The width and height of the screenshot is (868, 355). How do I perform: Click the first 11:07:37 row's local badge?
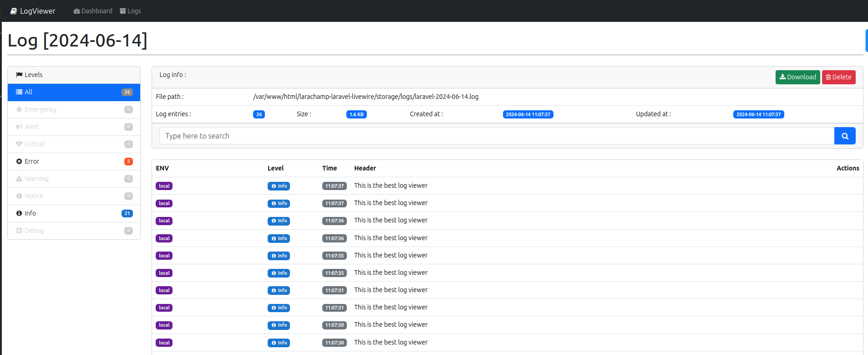pos(164,186)
